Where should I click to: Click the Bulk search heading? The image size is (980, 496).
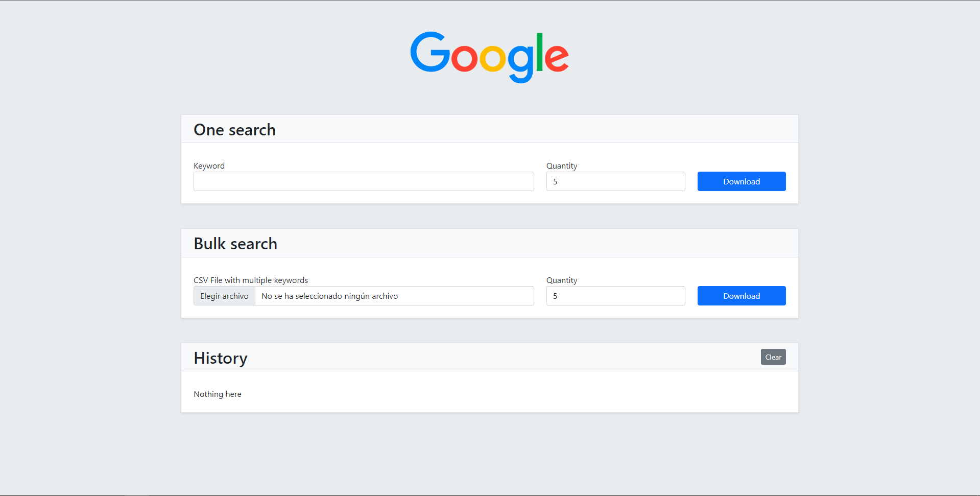[x=235, y=244]
